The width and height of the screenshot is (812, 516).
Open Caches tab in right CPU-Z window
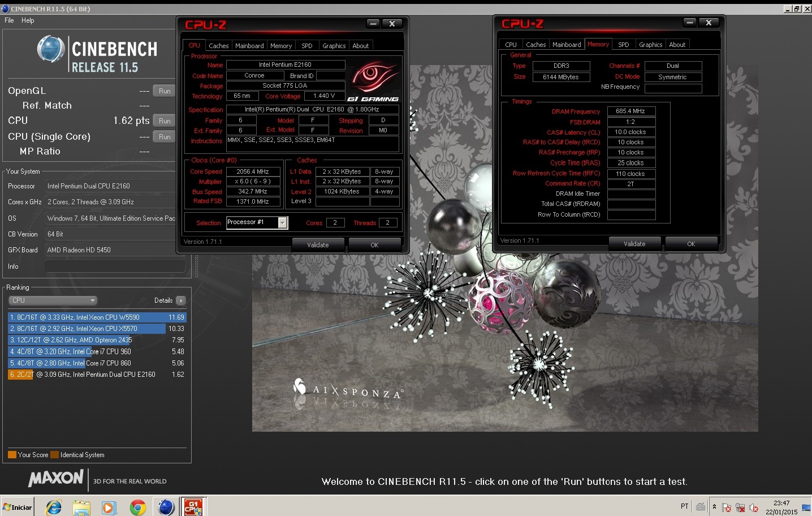point(535,45)
